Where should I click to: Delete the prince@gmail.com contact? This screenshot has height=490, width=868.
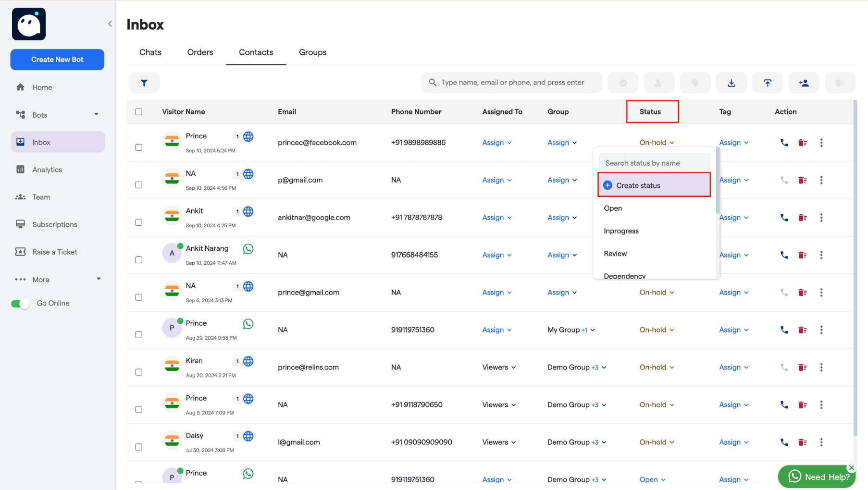(803, 293)
